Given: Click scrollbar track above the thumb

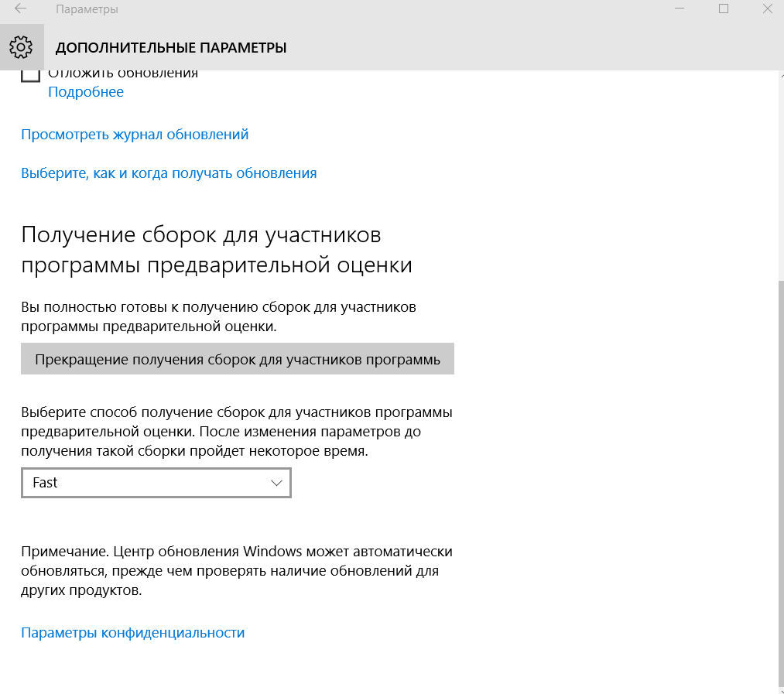Looking at the screenshot, I should click(779, 178).
